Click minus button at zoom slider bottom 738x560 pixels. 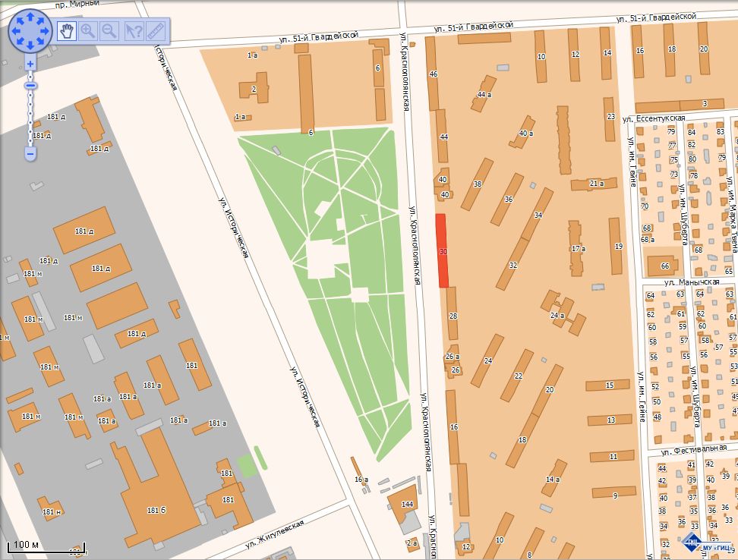pyautogui.click(x=30, y=154)
